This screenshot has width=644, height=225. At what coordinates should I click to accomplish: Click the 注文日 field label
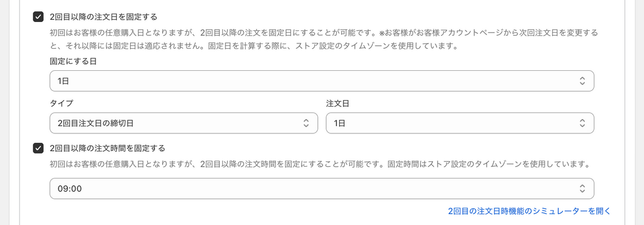click(x=338, y=104)
